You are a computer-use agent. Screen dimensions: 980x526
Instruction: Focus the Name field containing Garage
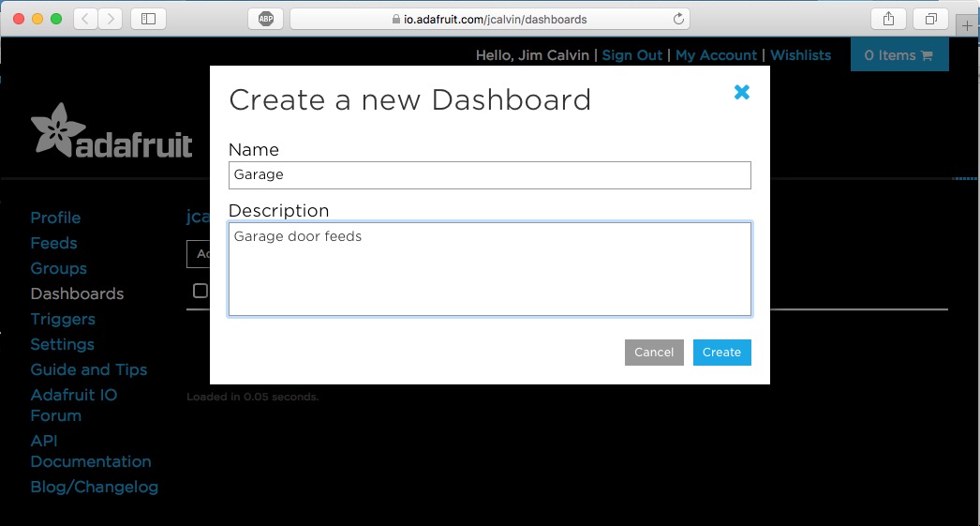[489, 175]
